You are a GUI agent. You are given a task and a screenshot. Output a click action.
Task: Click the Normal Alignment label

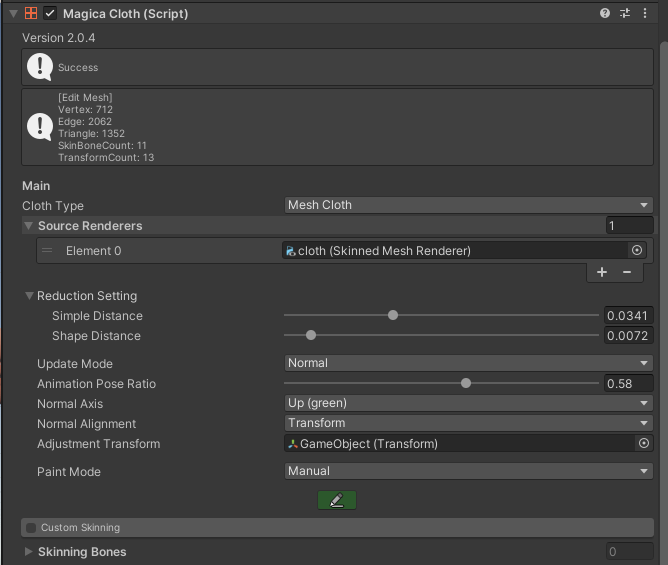click(x=86, y=424)
